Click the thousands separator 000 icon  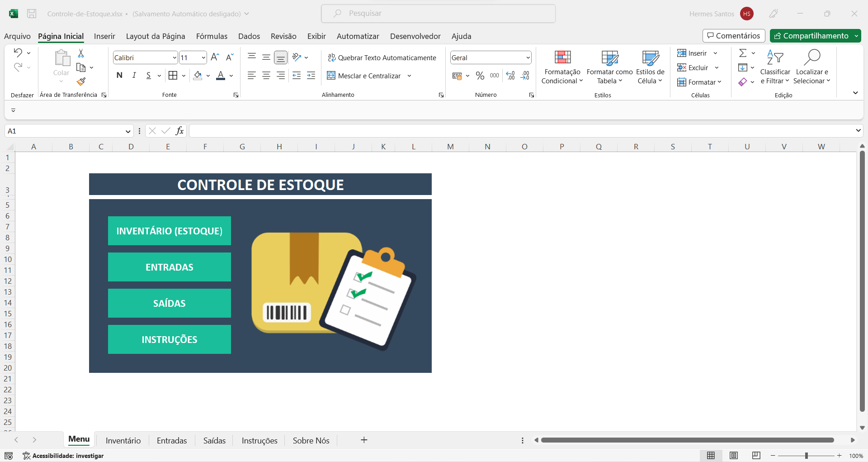[x=495, y=76]
